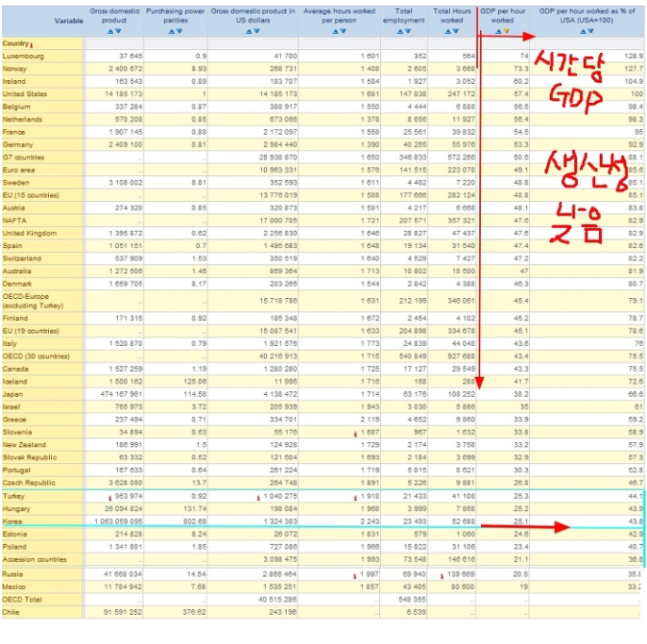Click Luxembourg's 128.9 percent of USA cell
Image resolution: width=647 pixels, height=644 pixels.
click(x=587, y=57)
